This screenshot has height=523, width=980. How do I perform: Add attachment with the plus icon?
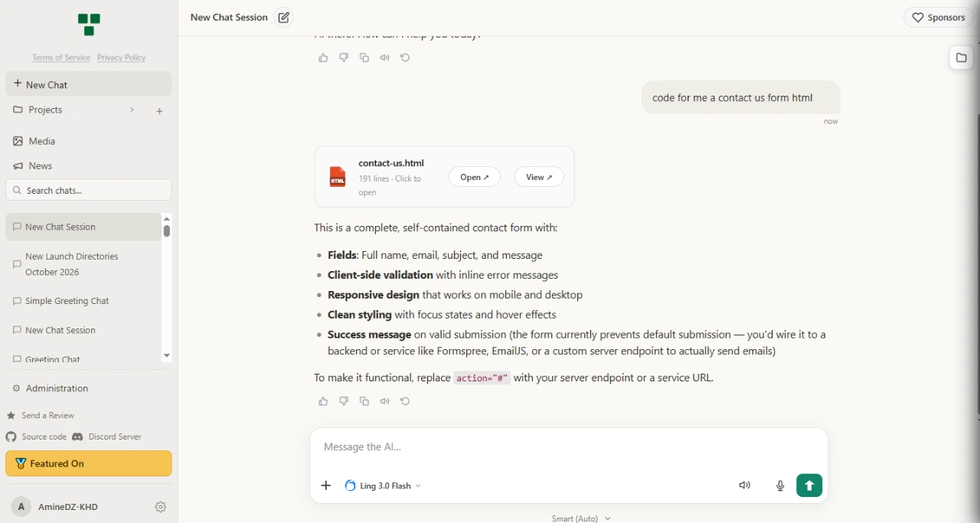pos(326,485)
